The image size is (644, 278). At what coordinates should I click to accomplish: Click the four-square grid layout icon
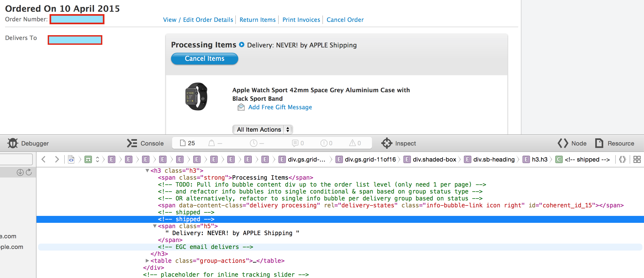click(637, 159)
